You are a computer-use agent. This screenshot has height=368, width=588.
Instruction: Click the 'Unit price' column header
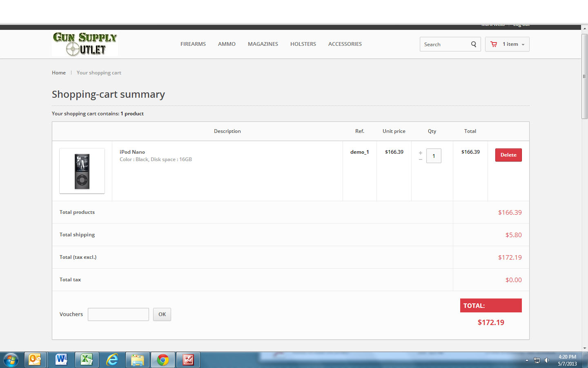coord(394,131)
